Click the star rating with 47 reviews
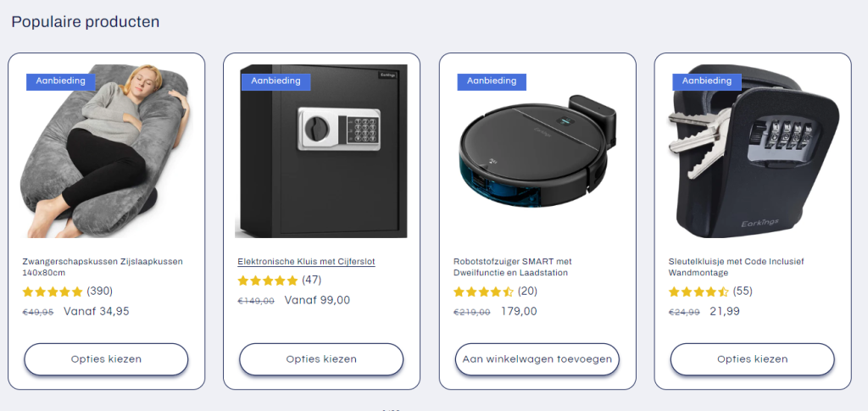The image size is (868, 411). (280, 280)
